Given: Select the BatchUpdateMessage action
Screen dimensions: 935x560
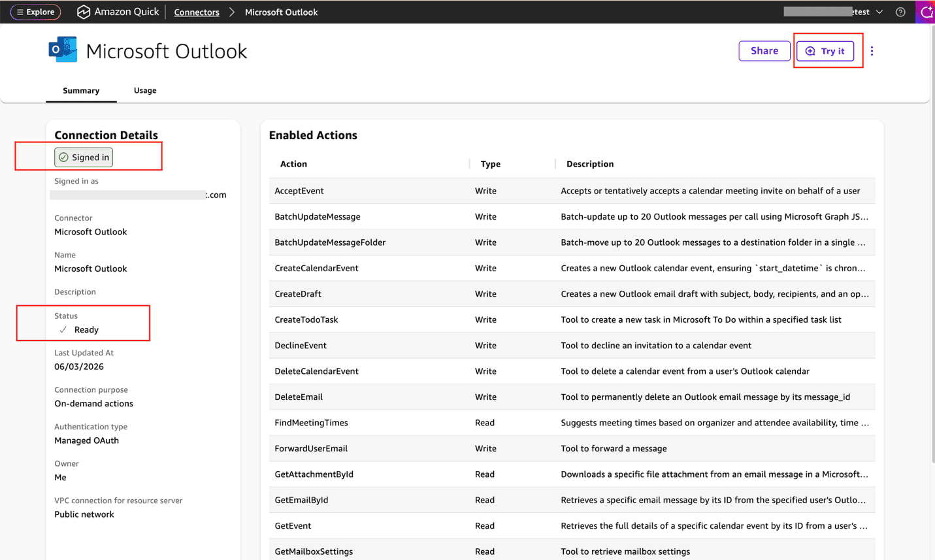Looking at the screenshot, I should point(318,216).
